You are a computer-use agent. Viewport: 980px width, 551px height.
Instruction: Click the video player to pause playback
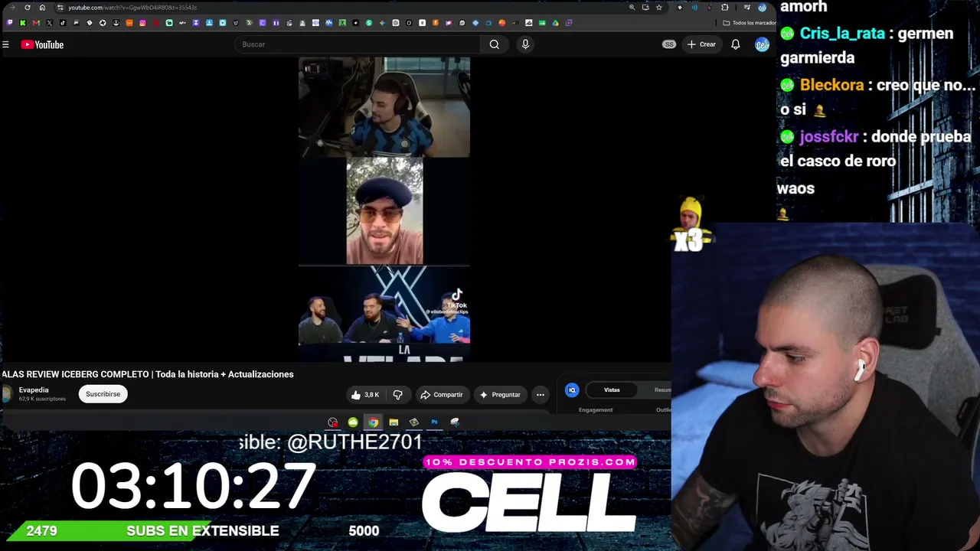coord(384,209)
